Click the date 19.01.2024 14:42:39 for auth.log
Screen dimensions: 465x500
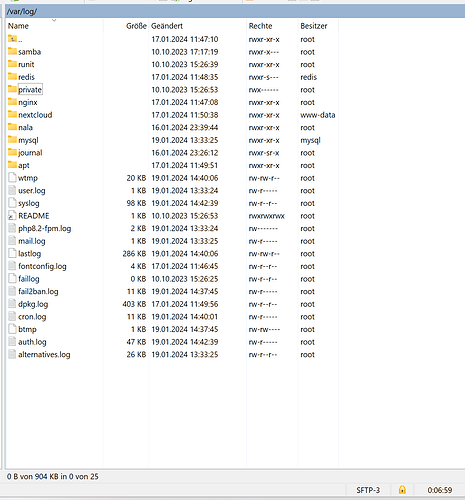[x=185, y=342]
